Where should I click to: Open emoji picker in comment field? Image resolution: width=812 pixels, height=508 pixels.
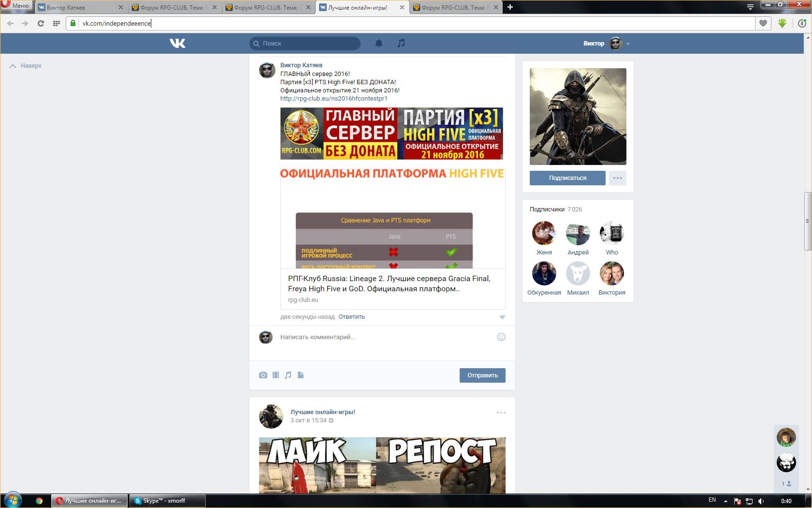(501, 337)
